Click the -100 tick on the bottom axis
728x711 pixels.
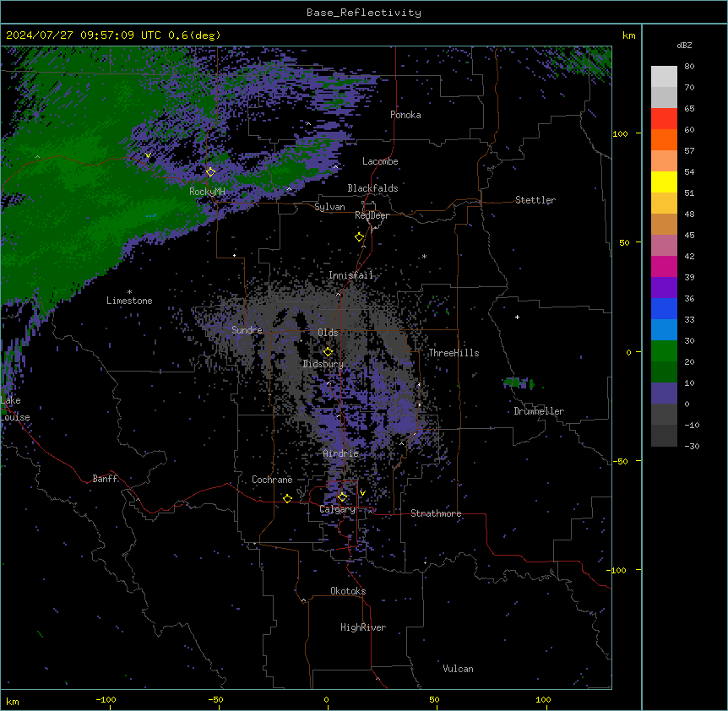[x=106, y=699]
